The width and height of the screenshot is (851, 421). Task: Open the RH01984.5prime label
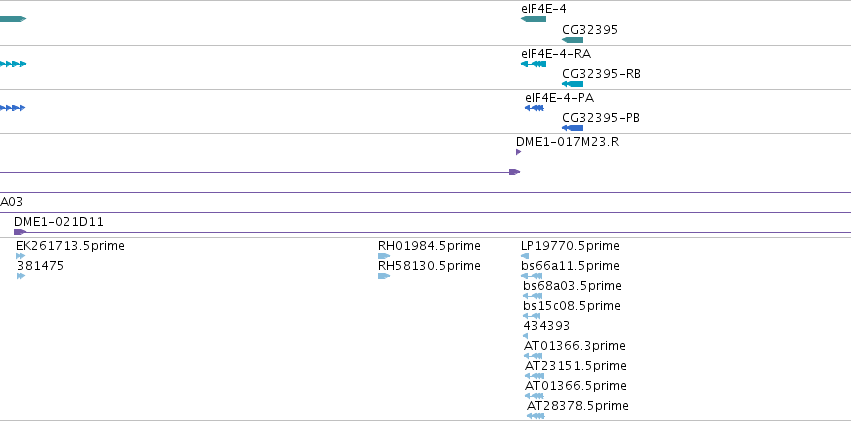pyautogui.click(x=429, y=246)
